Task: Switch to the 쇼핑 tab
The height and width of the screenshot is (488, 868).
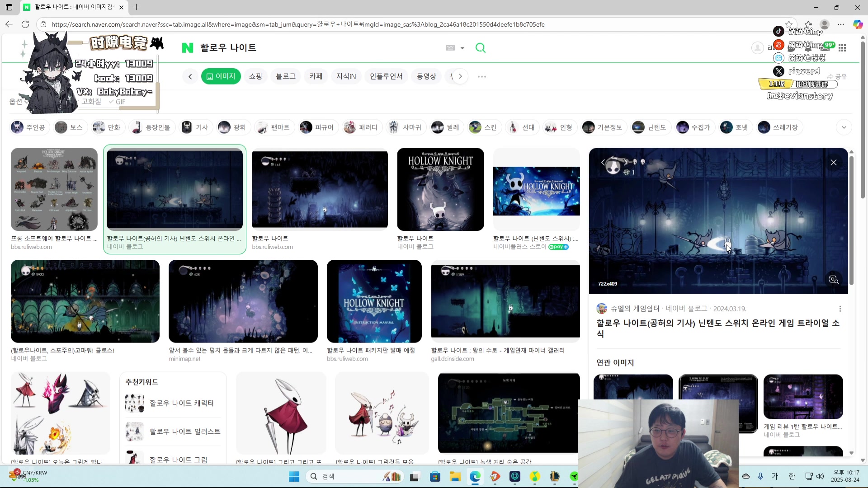Action: [x=255, y=76]
